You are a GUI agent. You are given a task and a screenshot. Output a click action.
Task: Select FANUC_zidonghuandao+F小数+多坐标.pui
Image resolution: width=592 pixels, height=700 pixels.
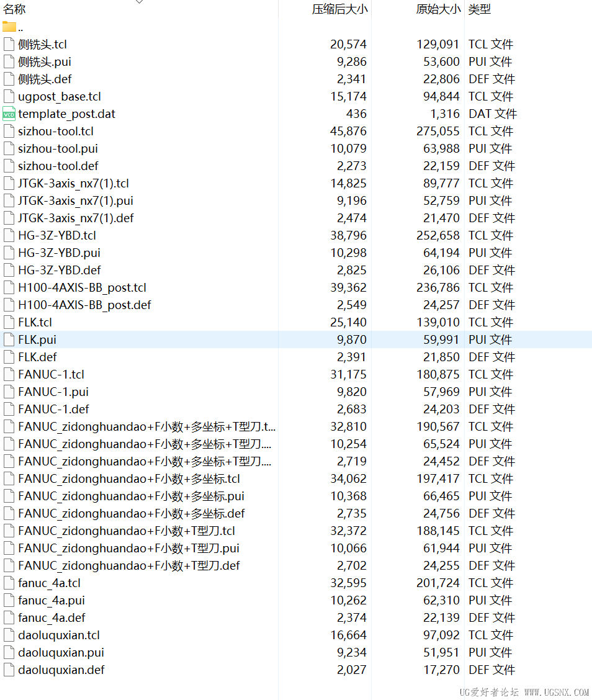132,496
